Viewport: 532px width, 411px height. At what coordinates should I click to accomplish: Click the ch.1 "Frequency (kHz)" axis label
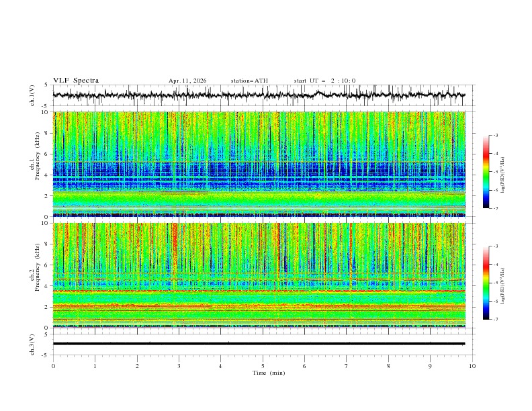coord(37,156)
